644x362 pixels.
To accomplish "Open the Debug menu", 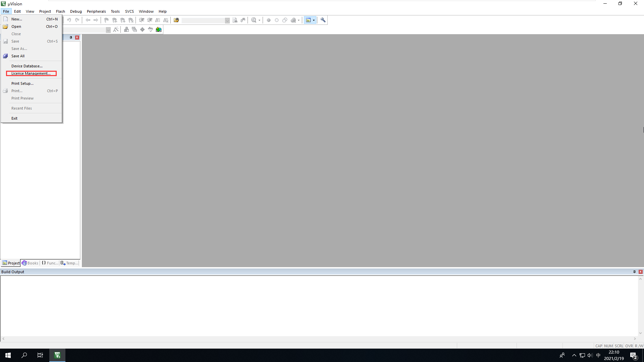I will (x=76, y=11).
